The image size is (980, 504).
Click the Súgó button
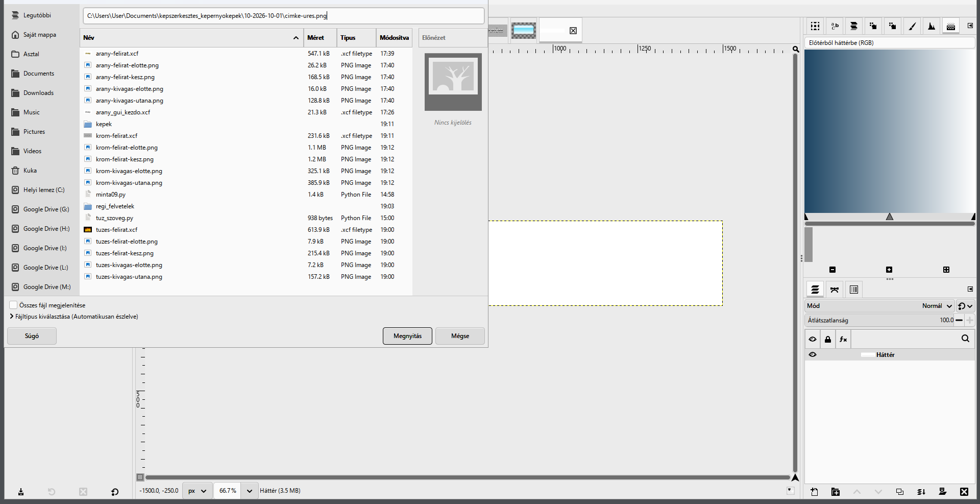pyautogui.click(x=32, y=336)
